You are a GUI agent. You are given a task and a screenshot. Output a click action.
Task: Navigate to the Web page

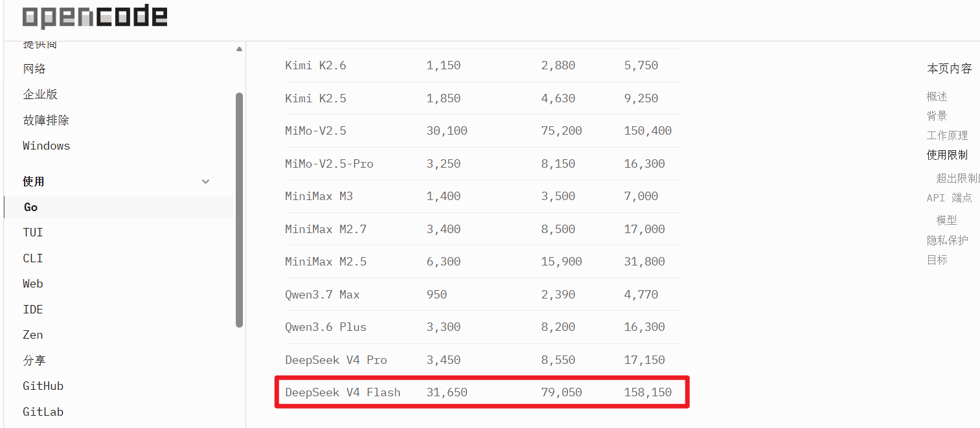pyautogui.click(x=33, y=284)
